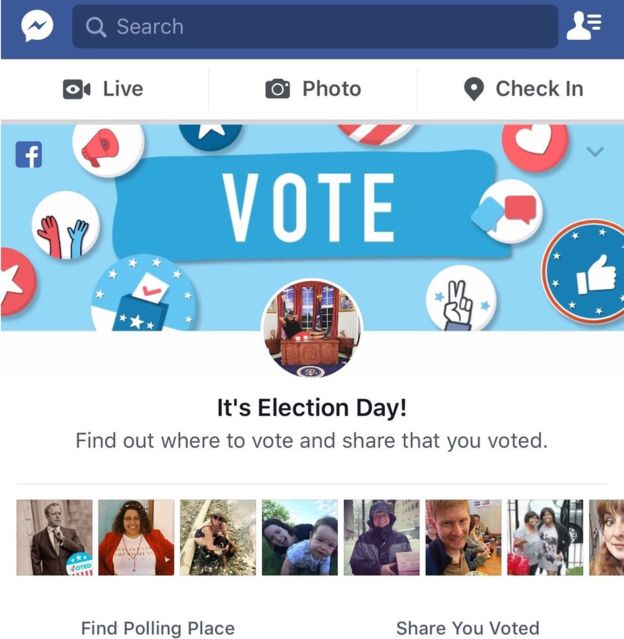This screenshot has width=624, height=639.
Task: Tap the Photo camera icon
Action: 278,89
